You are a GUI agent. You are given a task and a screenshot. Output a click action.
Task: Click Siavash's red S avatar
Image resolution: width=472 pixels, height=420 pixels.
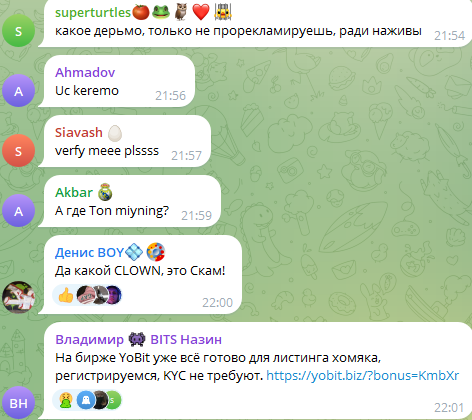[x=18, y=151]
